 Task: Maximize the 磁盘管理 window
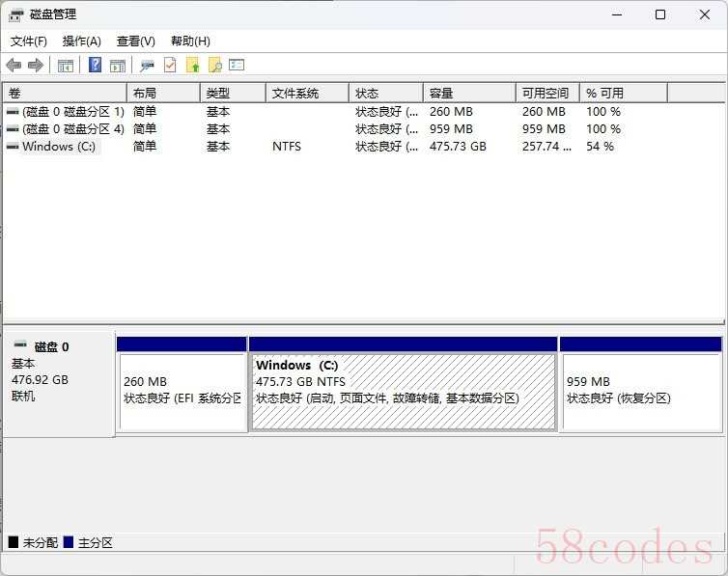coord(660,14)
